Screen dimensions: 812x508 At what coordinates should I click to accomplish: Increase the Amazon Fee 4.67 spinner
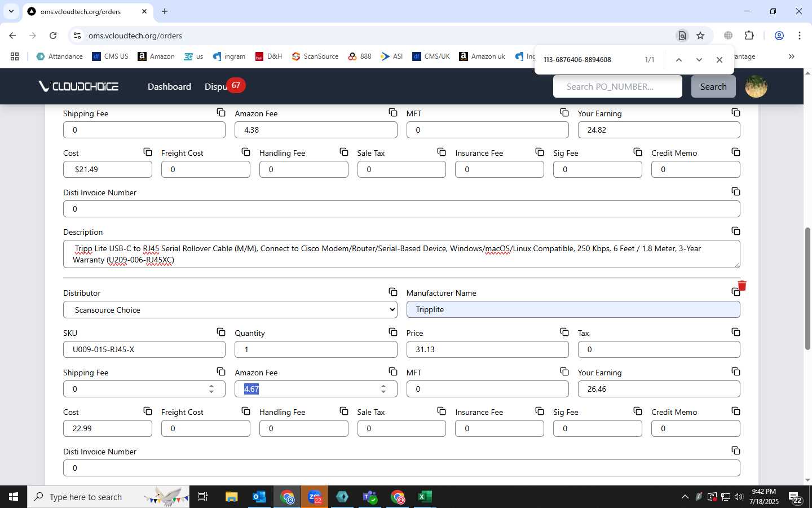coord(383,386)
